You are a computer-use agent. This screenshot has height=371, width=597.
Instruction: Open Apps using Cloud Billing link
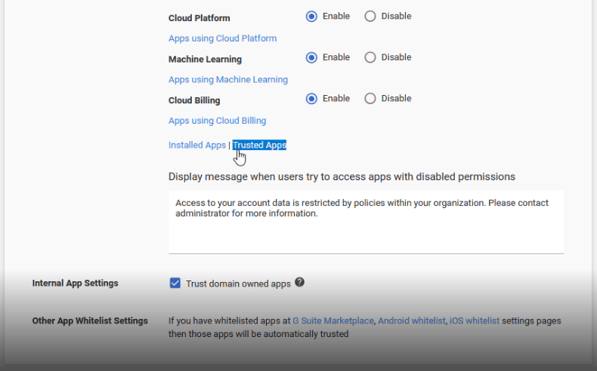click(x=217, y=121)
